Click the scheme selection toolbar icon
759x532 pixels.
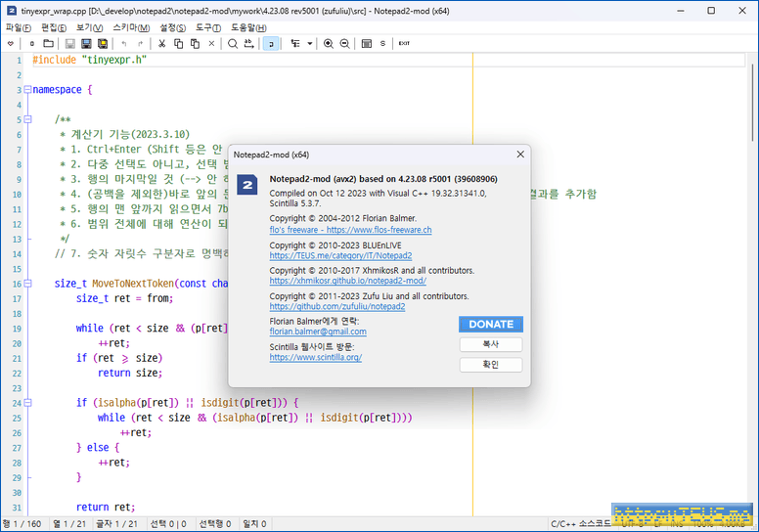coord(367,44)
